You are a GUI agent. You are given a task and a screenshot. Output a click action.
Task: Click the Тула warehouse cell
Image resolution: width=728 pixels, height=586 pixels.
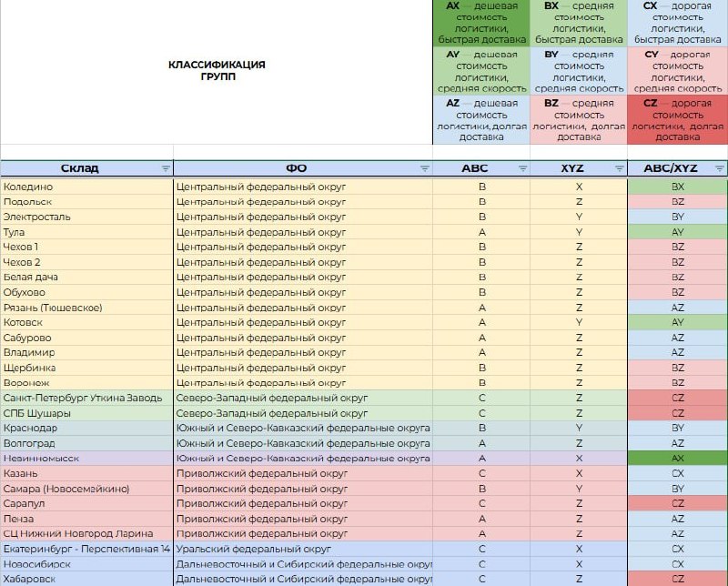click(x=86, y=232)
